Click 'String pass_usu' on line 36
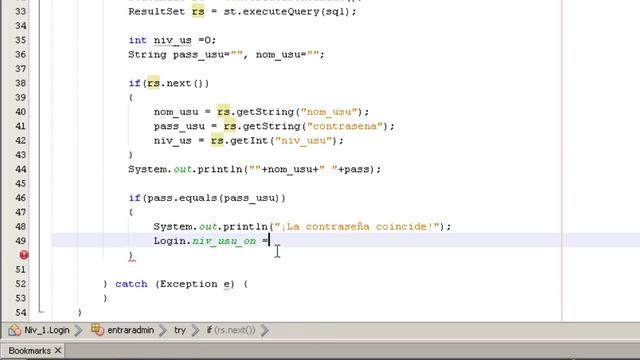Image resolution: width=640 pixels, height=360 pixels. 176,55
